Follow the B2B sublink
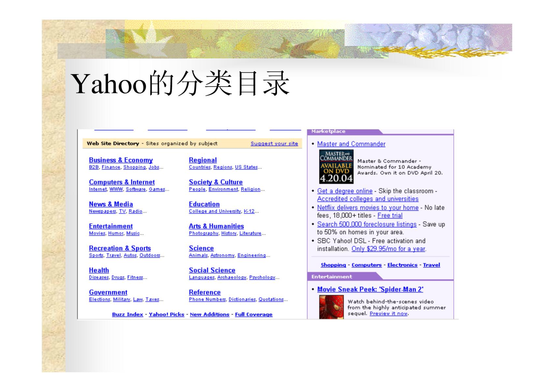This screenshot has width=554, height=392. pyautogui.click(x=94, y=167)
